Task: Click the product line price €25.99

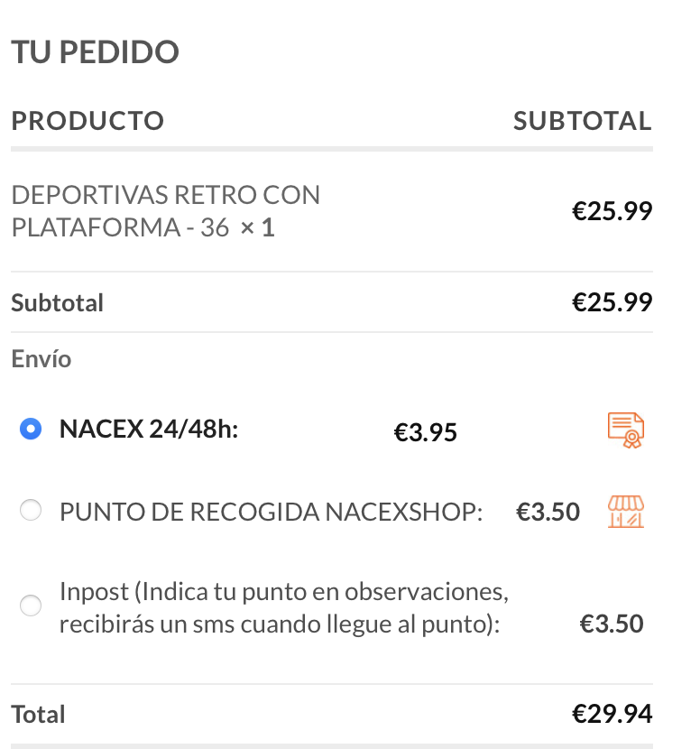Action: pyautogui.click(x=612, y=211)
